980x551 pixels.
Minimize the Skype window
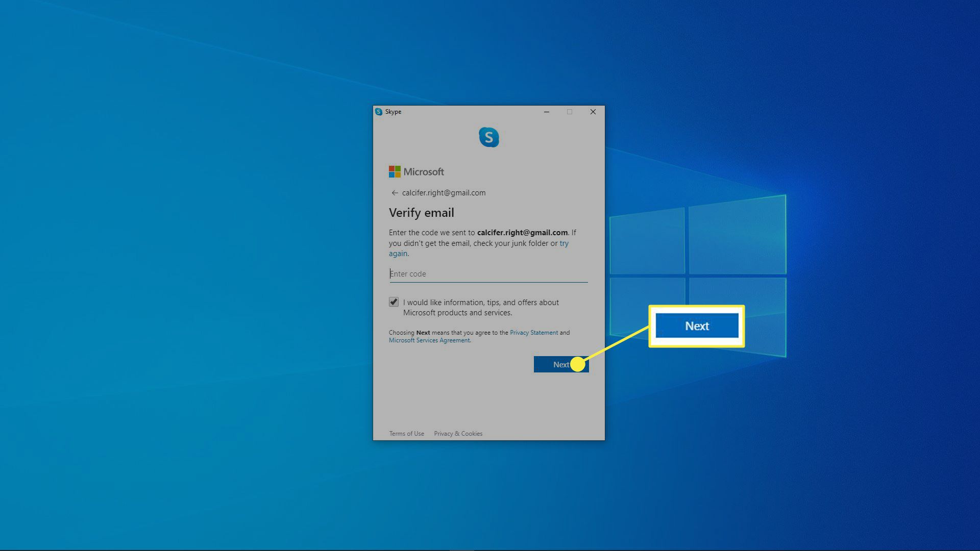click(x=547, y=112)
